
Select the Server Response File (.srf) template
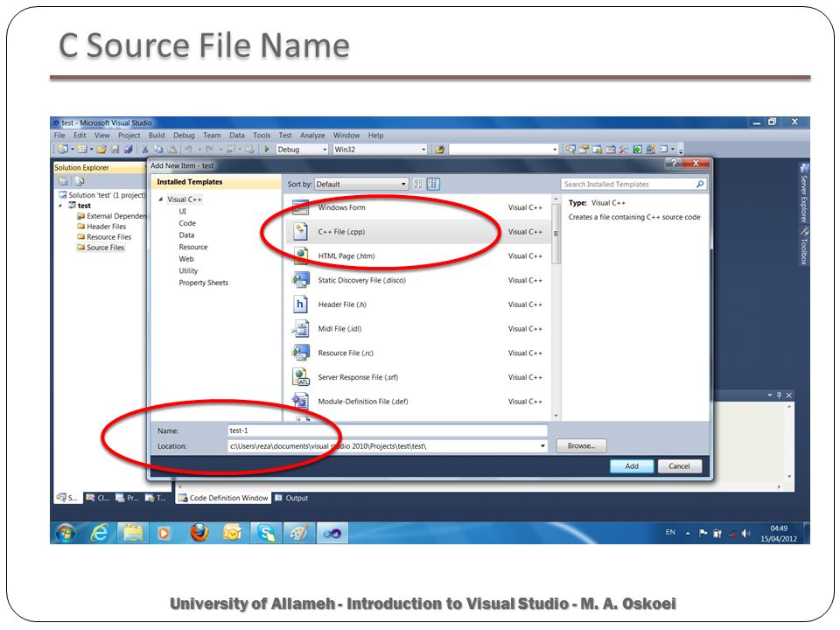pyautogui.click(x=419, y=377)
